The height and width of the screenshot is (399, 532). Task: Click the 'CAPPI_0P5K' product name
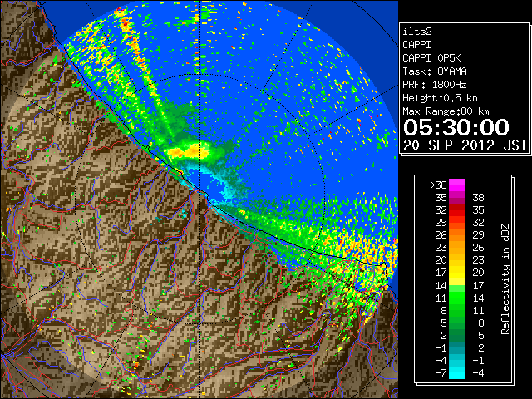click(431, 58)
